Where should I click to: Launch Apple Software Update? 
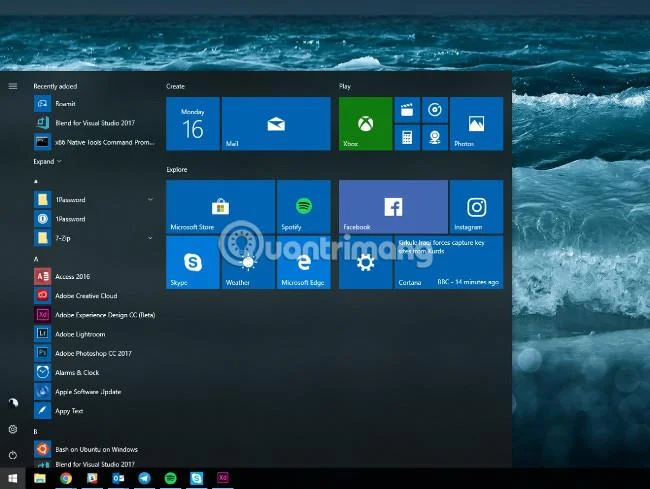coord(95,392)
